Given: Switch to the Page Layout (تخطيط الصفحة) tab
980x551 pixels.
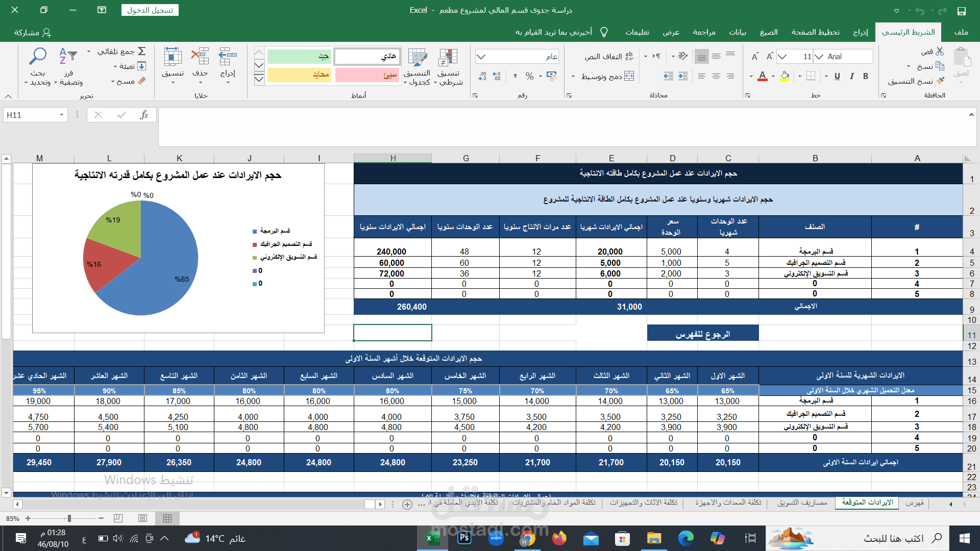Looking at the screenshot, I should coord(815,32).
